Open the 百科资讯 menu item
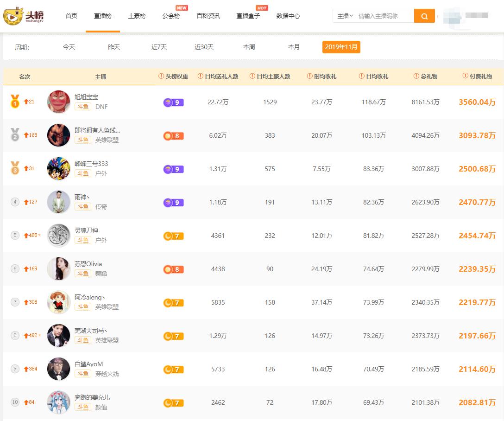Screen dimensions: 504x421 point(208,15)
